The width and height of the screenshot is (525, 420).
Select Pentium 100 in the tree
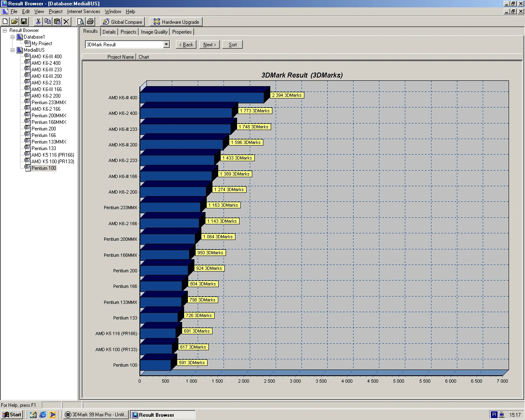click(44, 168)
